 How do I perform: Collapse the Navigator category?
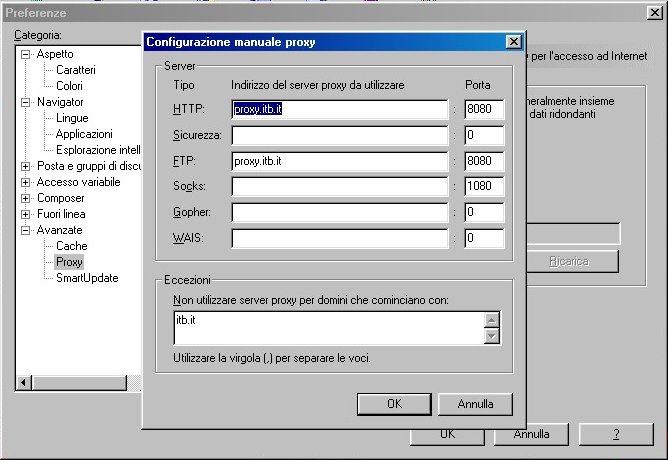pyautogui.click(x=26, y=102)
